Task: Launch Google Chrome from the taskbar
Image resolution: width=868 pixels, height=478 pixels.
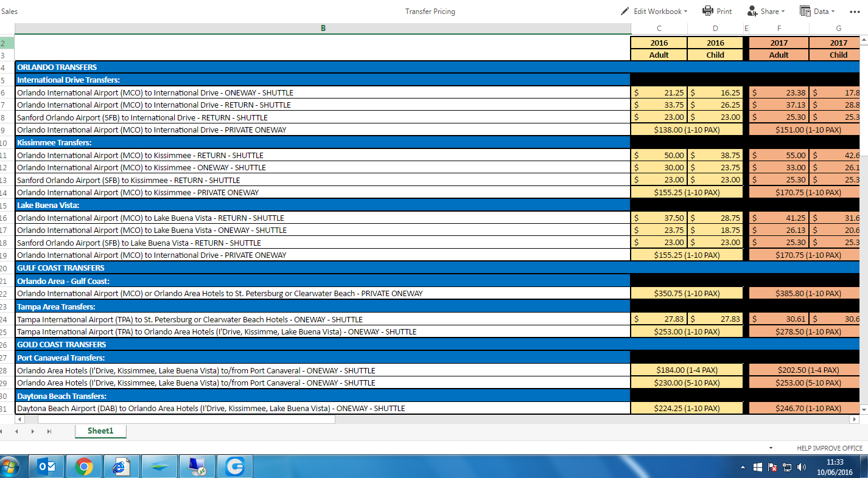Action: pyautogui.click(x=84, y=466)
